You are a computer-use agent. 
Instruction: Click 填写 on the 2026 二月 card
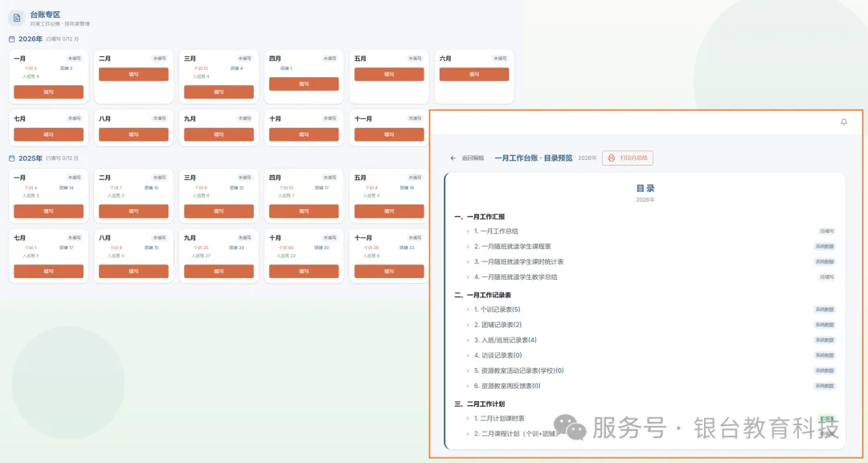pyautogui.click(x=133, y=74)
